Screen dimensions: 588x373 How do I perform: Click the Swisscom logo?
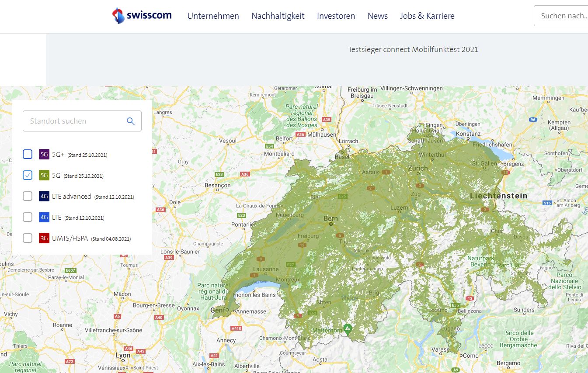point(142,16)
